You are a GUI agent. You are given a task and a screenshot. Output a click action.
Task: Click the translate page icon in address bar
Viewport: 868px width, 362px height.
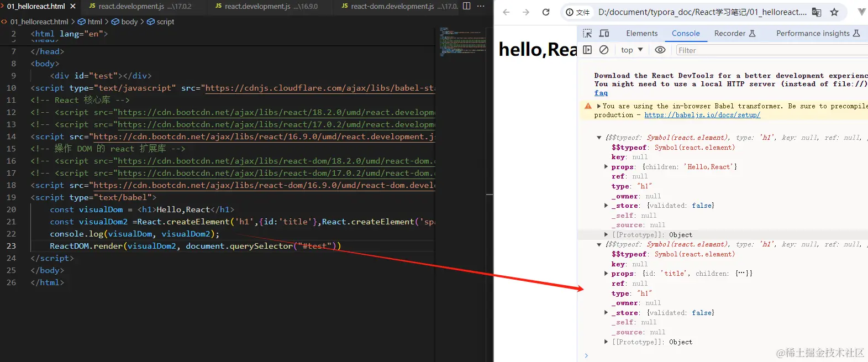[817, 12]
